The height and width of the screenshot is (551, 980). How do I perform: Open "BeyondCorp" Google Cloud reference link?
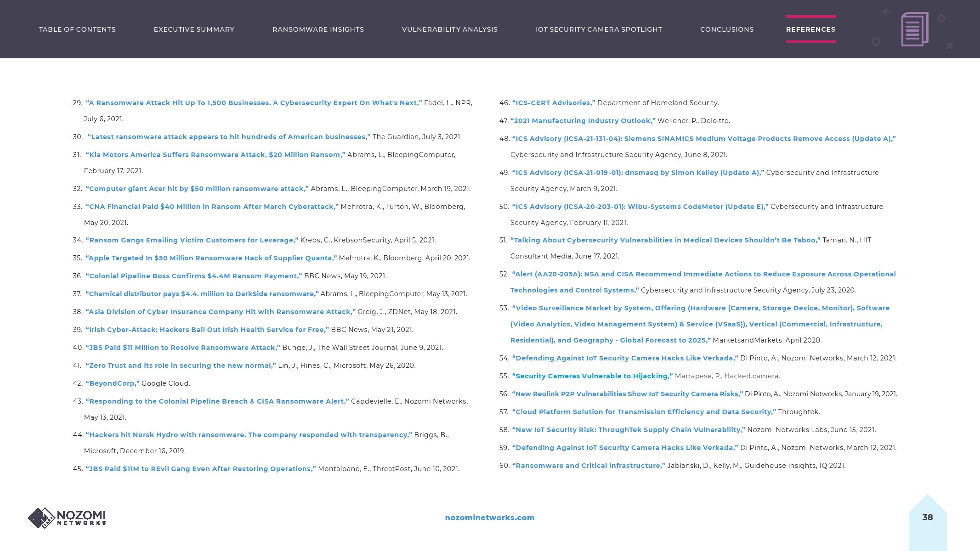point(113,383)
